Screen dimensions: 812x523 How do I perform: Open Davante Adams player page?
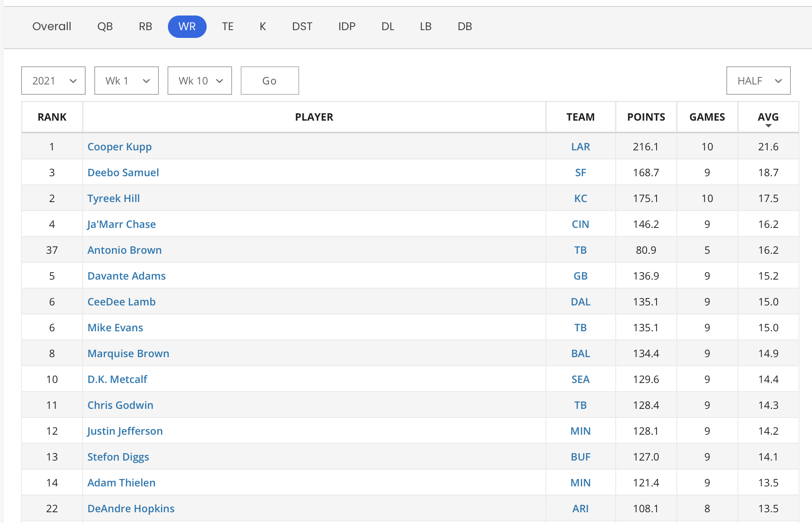tap(127, 276)
